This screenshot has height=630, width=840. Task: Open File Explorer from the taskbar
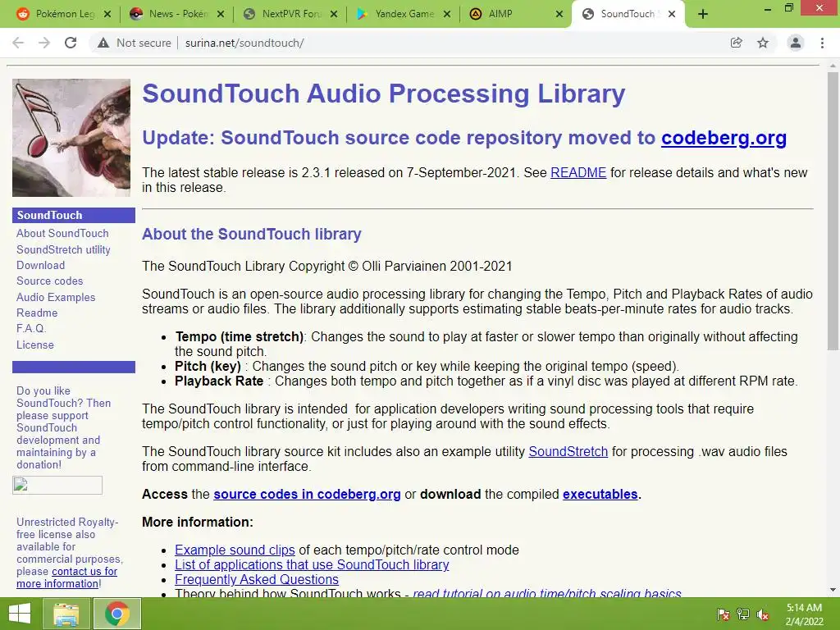click(x=66, y=614)
